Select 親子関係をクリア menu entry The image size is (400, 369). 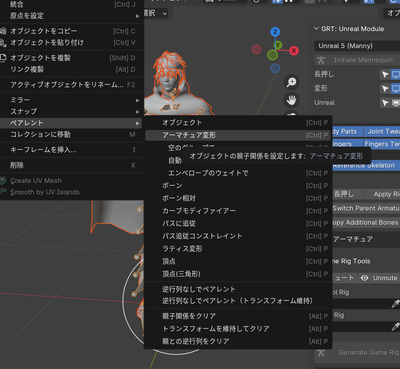click(238, 316)
